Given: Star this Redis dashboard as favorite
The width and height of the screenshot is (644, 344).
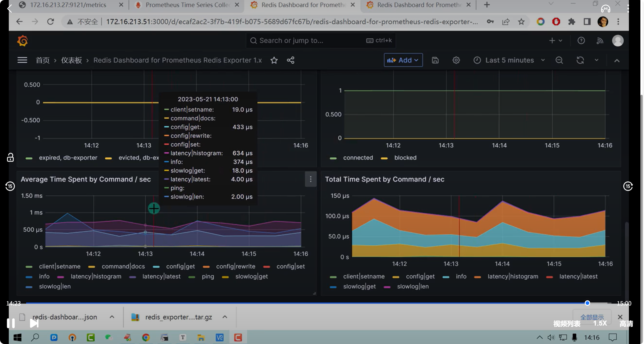Looking at the screenshot, I should [x=274, y=60].
